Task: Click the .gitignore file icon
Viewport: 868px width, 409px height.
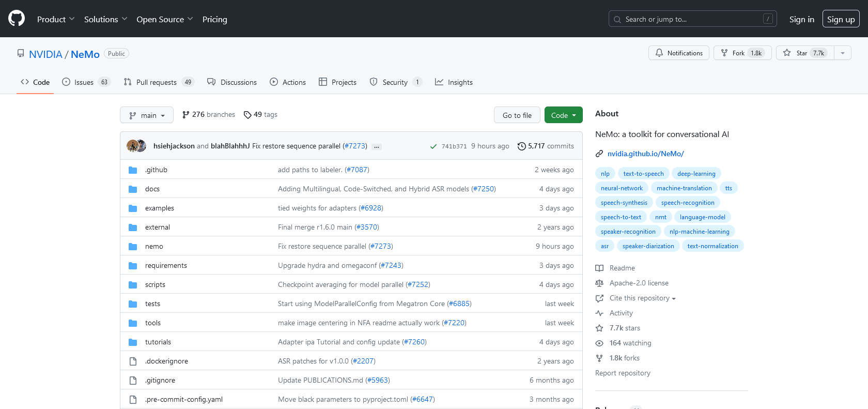Action: pos(133,380)
